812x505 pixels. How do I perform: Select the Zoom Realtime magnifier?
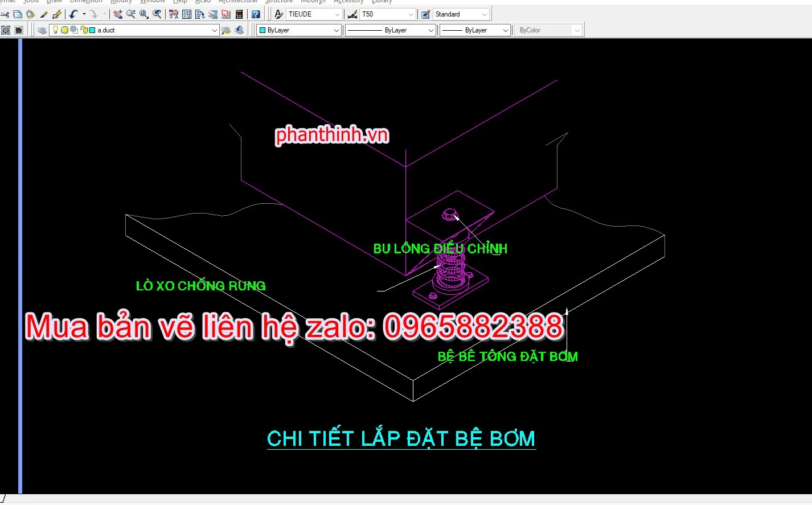tap(131, 14)
